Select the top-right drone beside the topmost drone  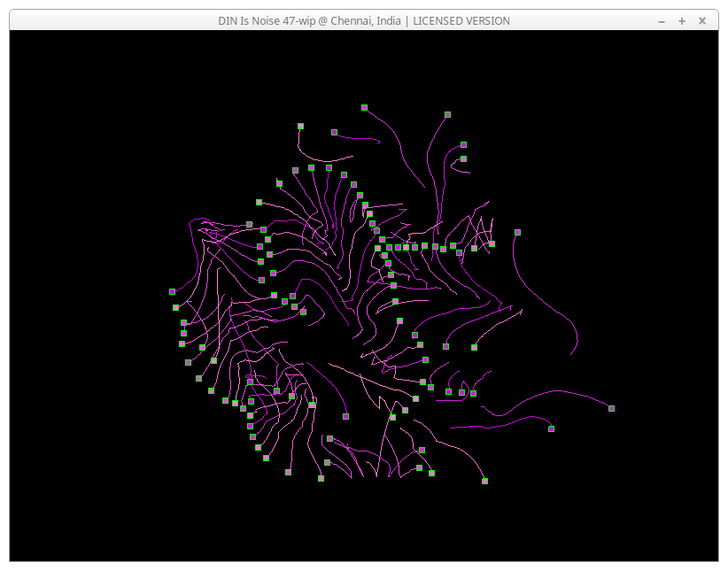[447, 114]
